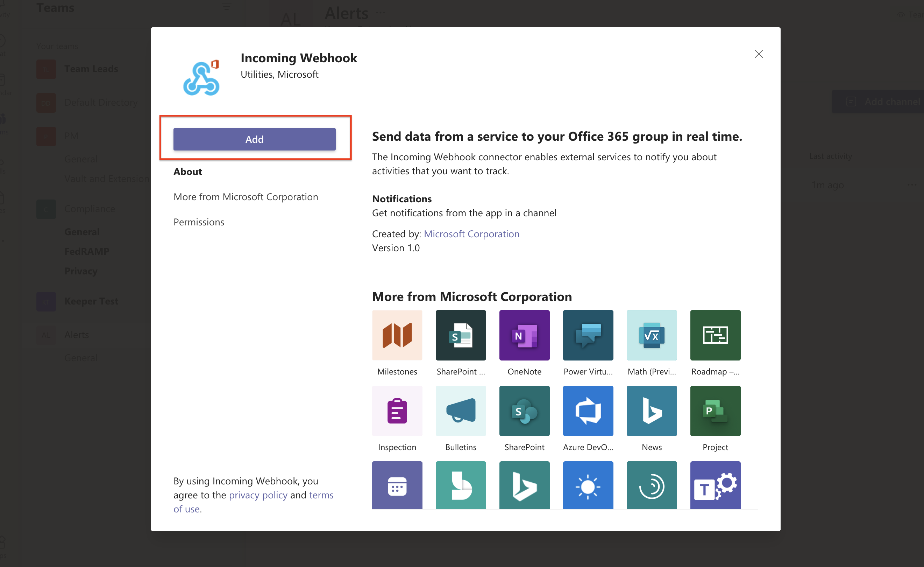The height and width of the screenshot is (567, 924).
Task: Select the PM team in background list
Action: pos(71,136)
